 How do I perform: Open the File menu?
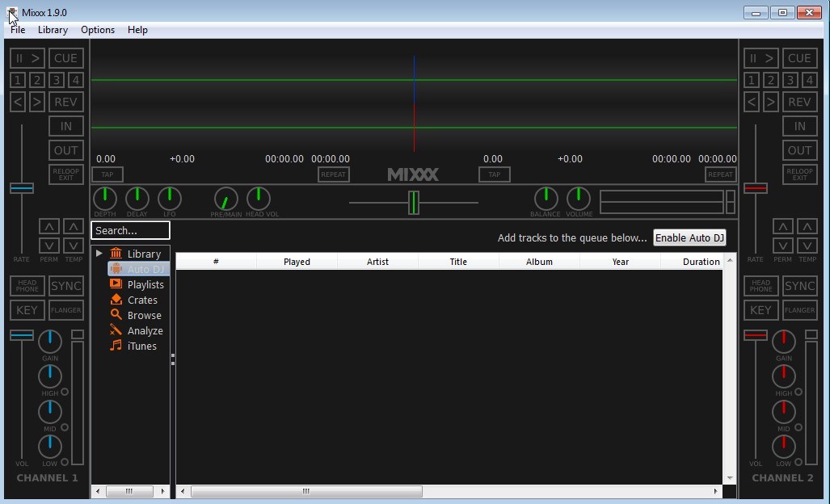(17, 30)
